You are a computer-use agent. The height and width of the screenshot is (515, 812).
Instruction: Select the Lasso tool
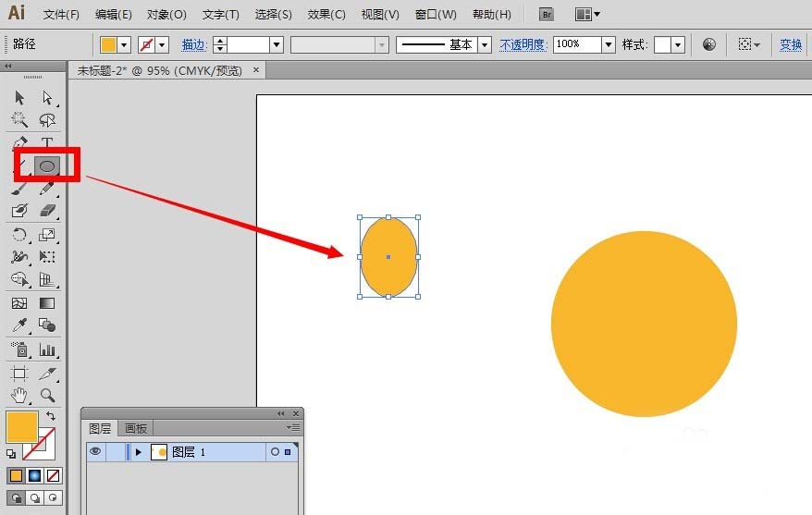point(47,119)
